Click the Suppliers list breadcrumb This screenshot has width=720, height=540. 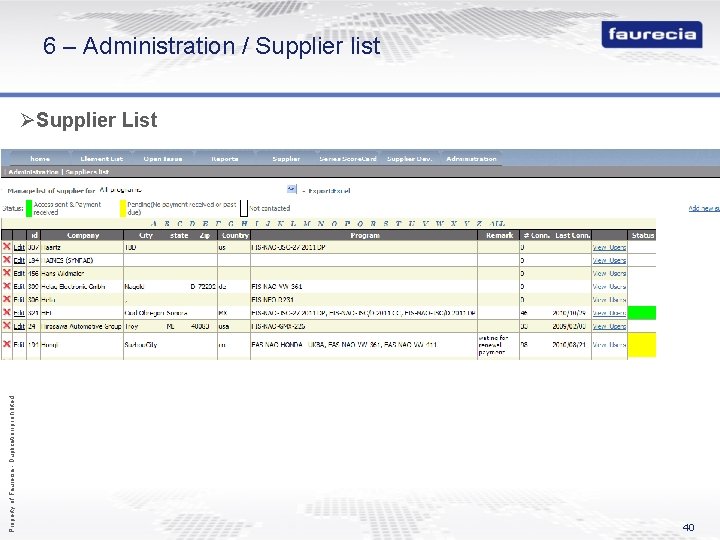point(87,172)
